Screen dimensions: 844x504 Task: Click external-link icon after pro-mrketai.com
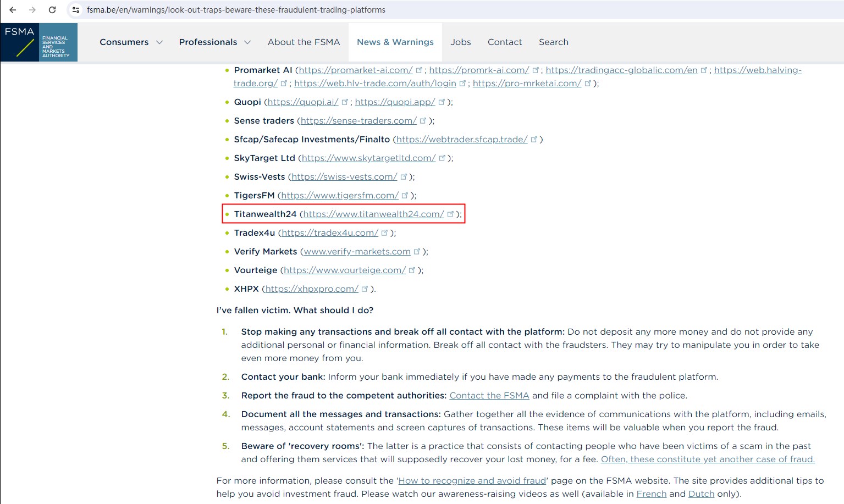[588, 84]
